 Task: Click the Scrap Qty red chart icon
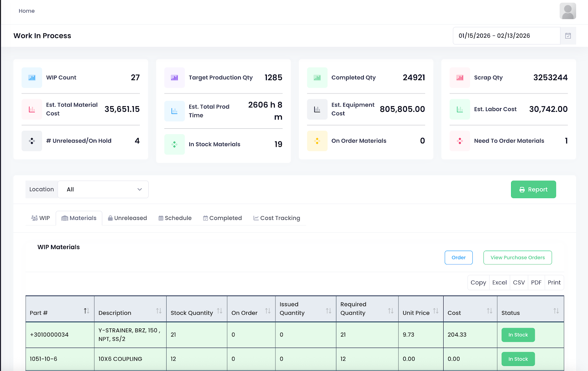pos(460,77)
